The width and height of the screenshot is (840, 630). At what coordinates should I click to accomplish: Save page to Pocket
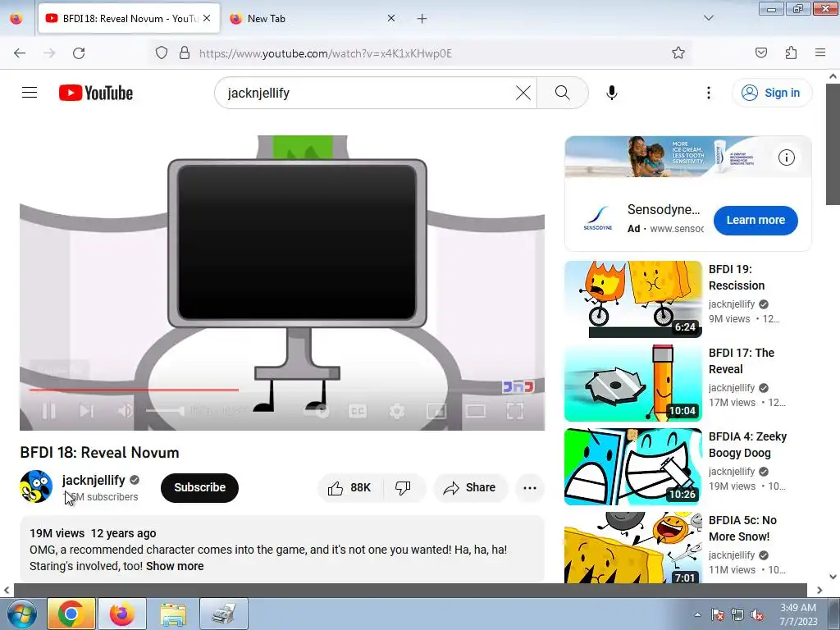760,53
